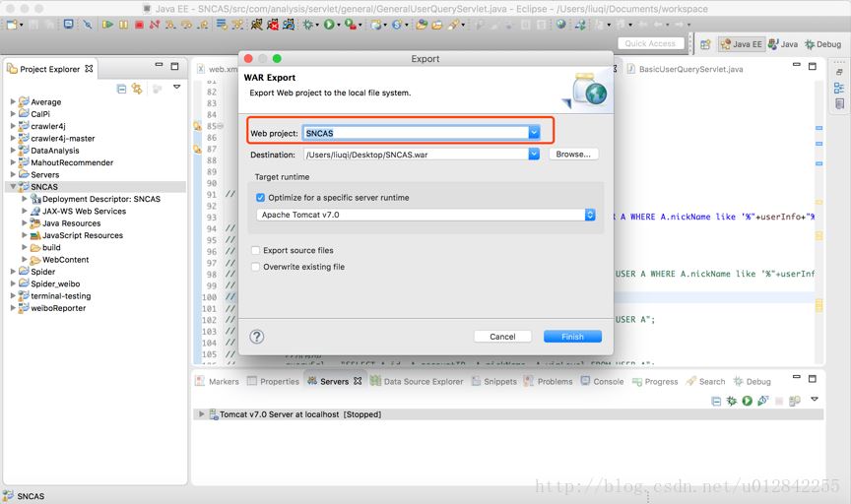
Task: Click the Skip All Breakpoints toolbar icon
Action: [x=88, y=25]
